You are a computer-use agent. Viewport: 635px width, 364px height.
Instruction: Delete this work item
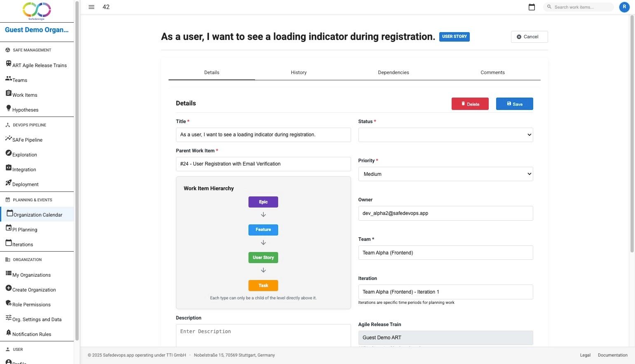pyautogui.click(x=470, y=104)
